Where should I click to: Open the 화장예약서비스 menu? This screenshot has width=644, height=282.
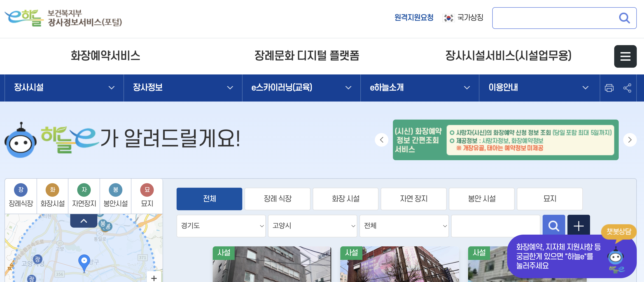(106, 56)
